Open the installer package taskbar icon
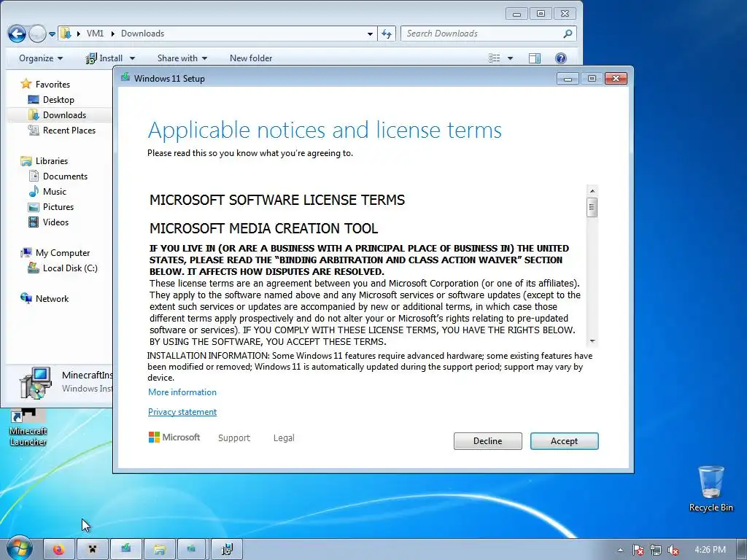The height and width of the screenshot is (560, 747). pyautogui.click(x=227, y=550)
